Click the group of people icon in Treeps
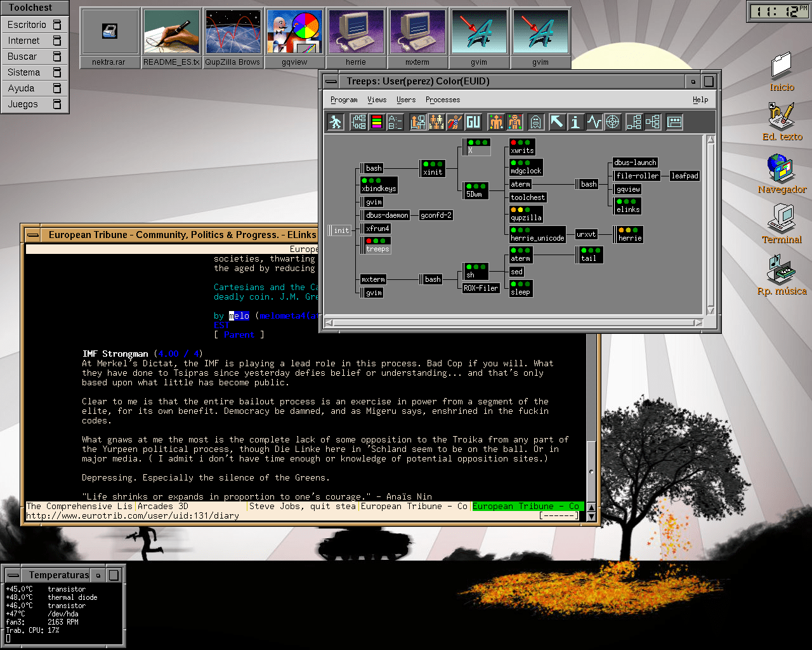The height and width of the screenshot is (650, 812). tap(436, 122)
